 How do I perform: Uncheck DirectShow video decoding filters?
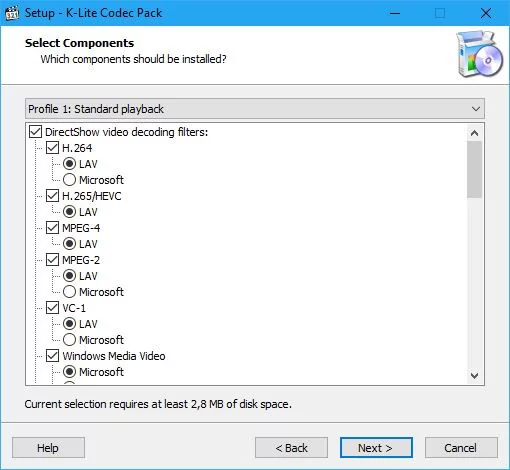[35, 132]
